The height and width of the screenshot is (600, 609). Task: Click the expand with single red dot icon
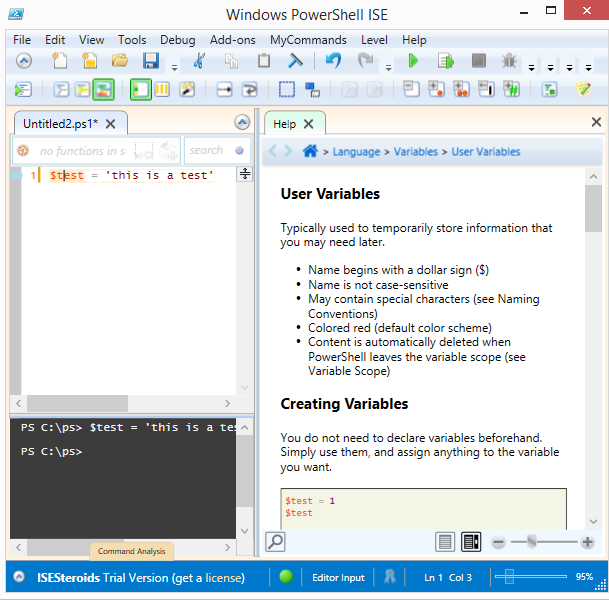(436, 89)
